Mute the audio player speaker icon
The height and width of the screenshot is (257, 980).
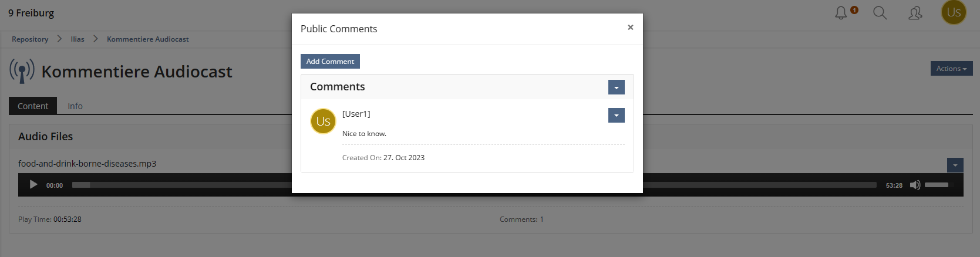[x=915, y=185]
